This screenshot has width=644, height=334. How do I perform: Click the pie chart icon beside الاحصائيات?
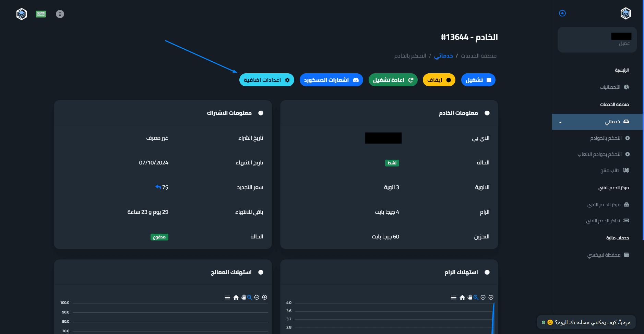click(627, 87)
